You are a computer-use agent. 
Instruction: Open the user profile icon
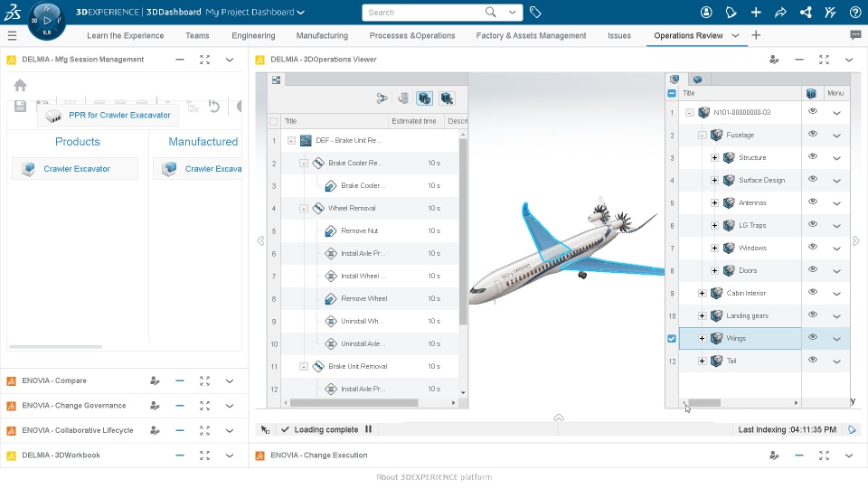pyautogui.click(x=706, y=12)
